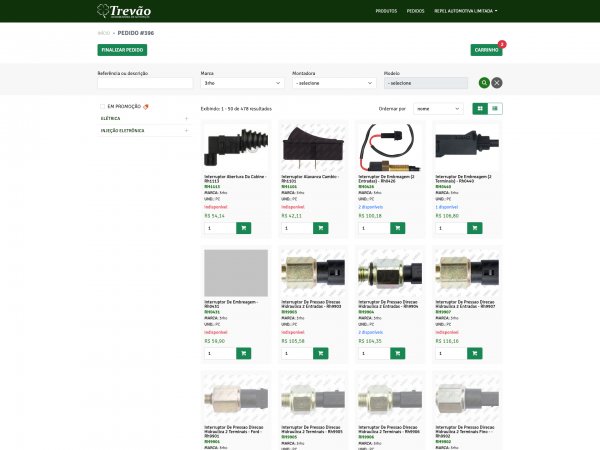The width and height of the screenshot is (600, 450).
Task: Click the green search magnifier button
Action: (484, 83)
